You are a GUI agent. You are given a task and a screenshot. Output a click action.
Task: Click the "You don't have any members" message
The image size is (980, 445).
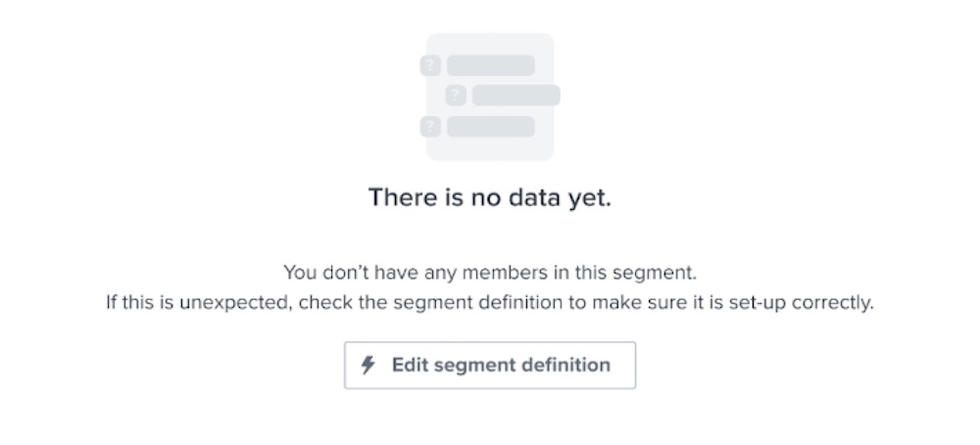489,272
